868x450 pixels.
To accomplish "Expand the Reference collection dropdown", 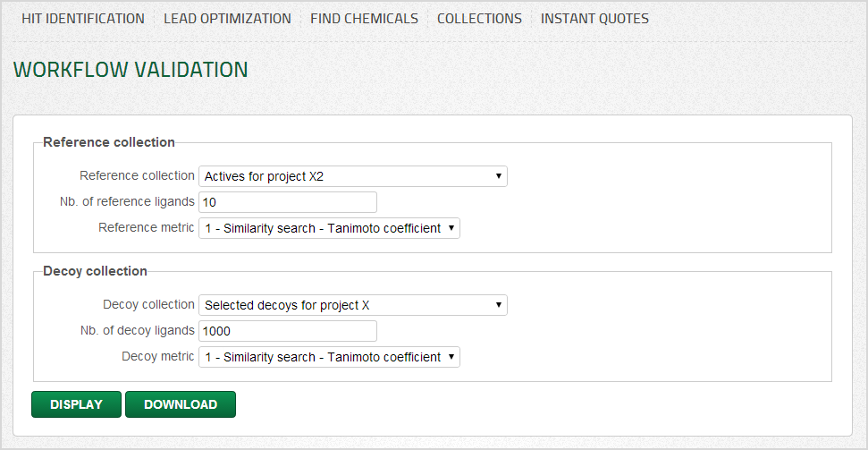I will pyautogui.click(x=352, y=176).
